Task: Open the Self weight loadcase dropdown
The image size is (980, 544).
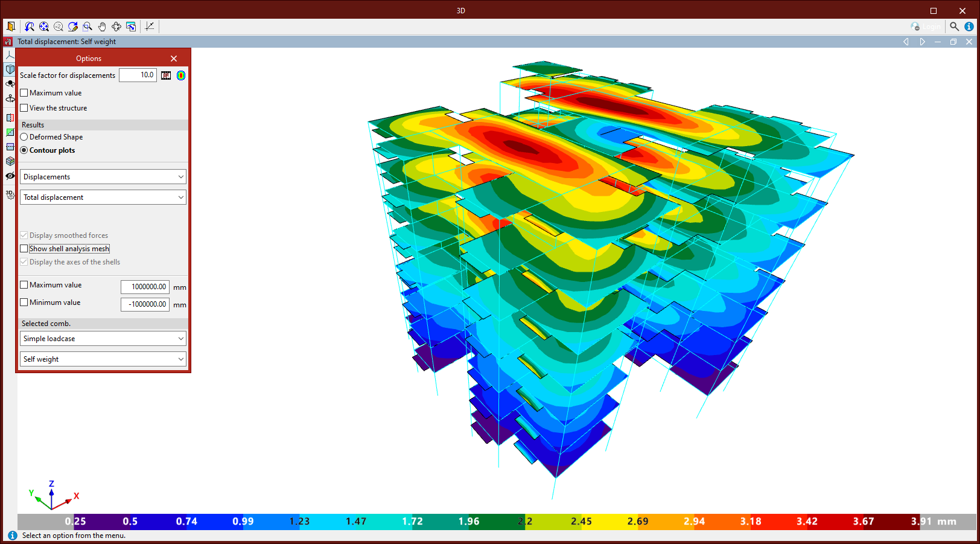Action: pyautogui.click(x=103, y=359)
